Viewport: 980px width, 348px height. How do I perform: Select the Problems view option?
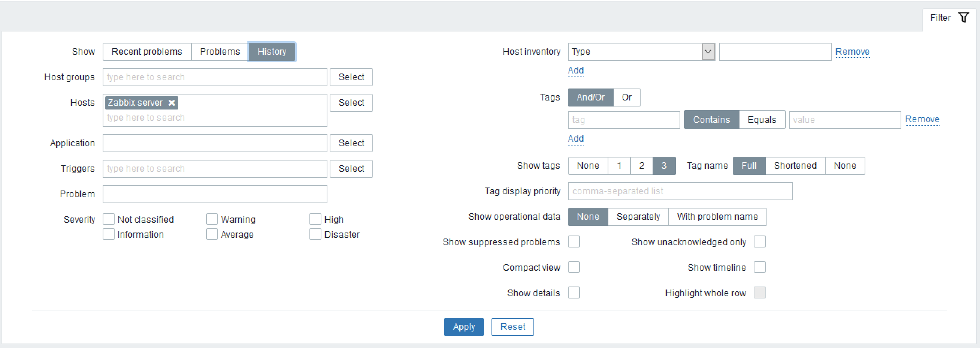[x=220, y=52]
